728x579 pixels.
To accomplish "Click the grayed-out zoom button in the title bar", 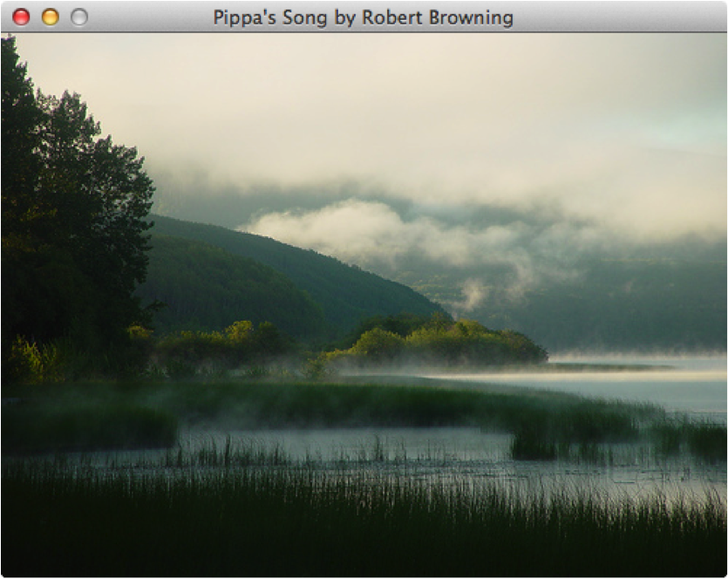I will tap(79, 17).
